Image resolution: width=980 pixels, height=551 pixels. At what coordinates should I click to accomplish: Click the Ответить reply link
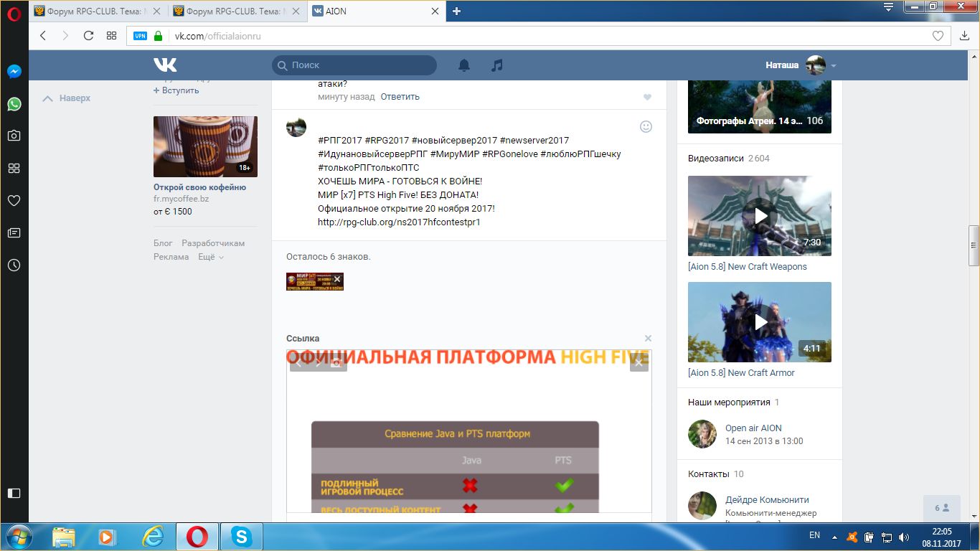(400, 97)
